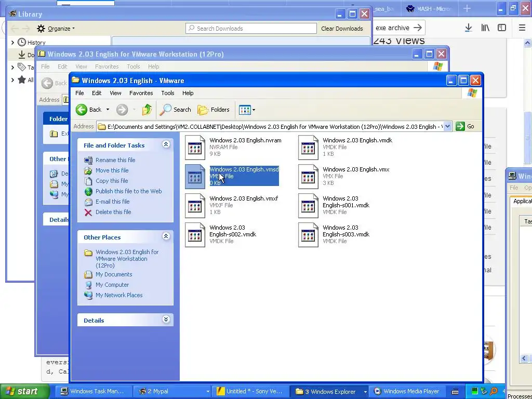The image size is (532, 399).
Task: Select the Windows 2.03 English.vmdk file icon
Action: pos(308,148)
